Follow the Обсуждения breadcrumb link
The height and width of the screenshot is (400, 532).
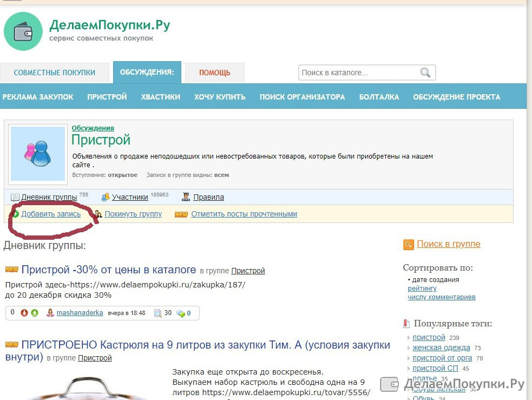pyautogui.click(x=93, y=128)
